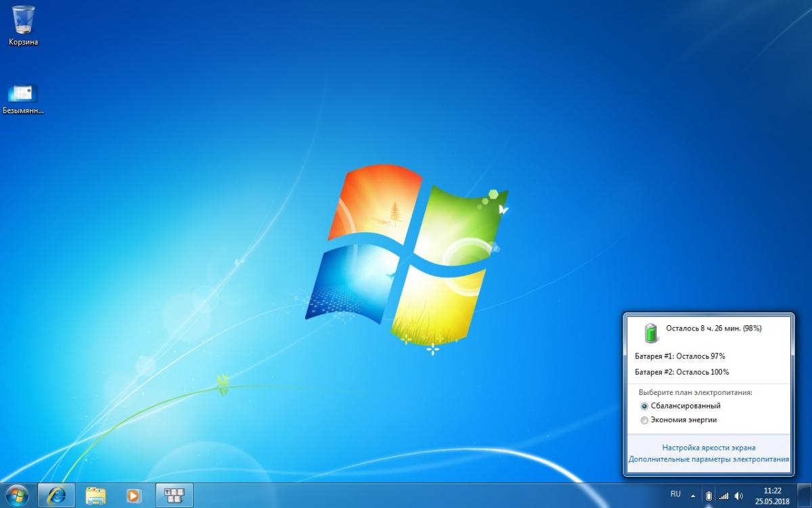
Task: Click the date 25.05.2018 in tray
Action: click(x=773, y=501)
